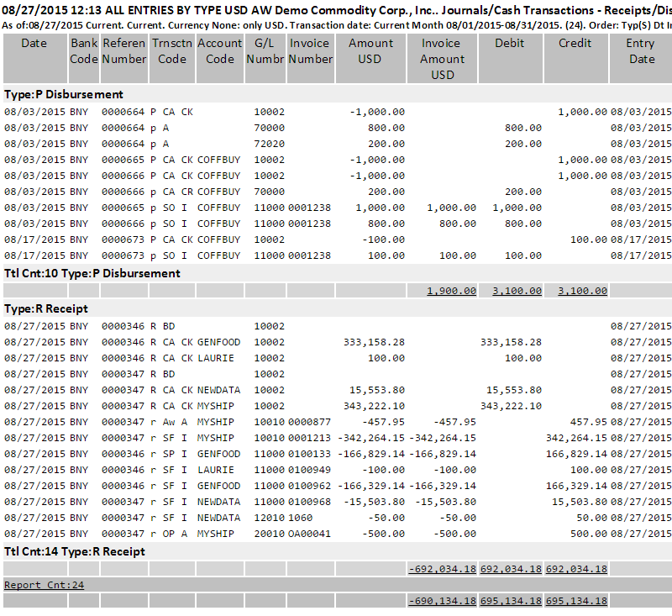The height and width of the screenshot is (616, 672).
Task: Select account code GENFOOD on CA CK row
Action: point(218,343)
